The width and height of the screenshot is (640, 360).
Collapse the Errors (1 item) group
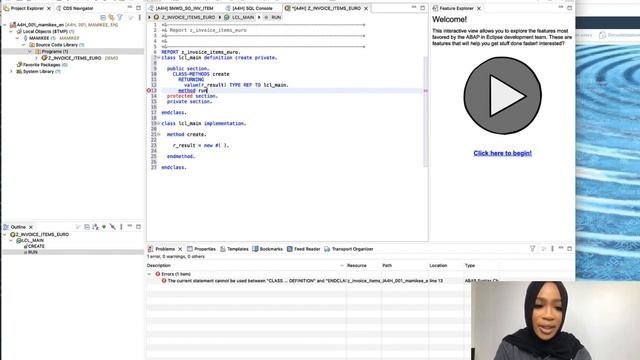[x=149, y=274]
